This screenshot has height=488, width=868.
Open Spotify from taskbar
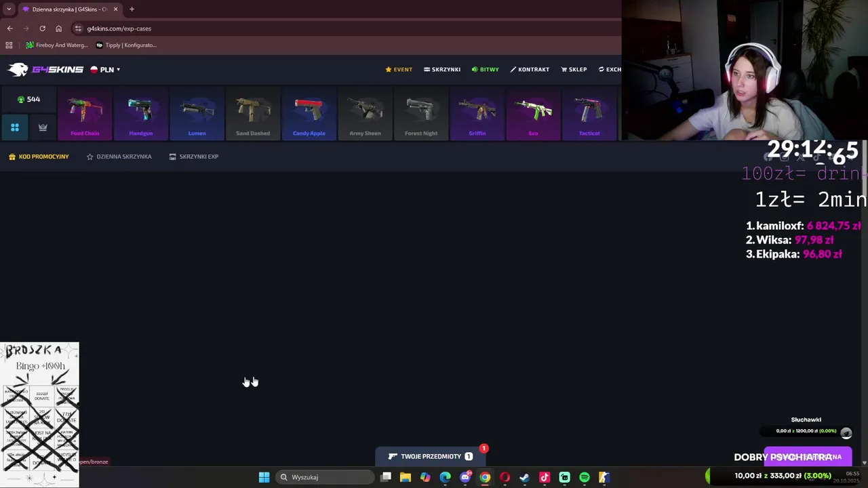584,477
